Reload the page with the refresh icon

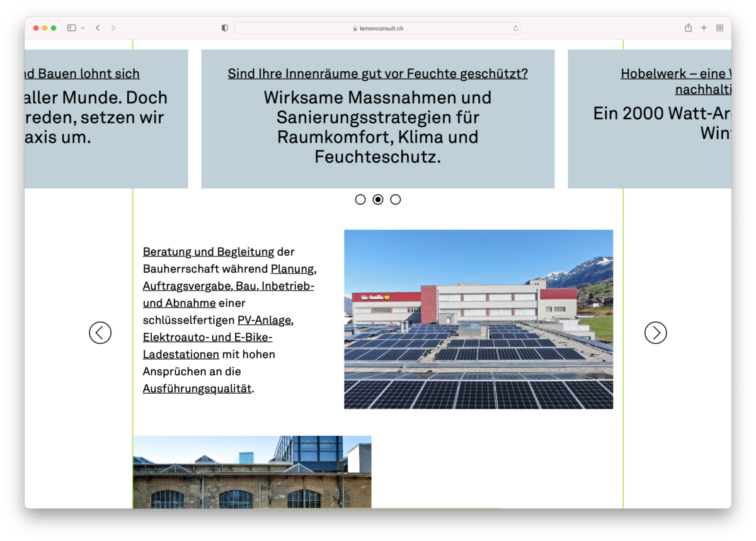click(515, 28)
